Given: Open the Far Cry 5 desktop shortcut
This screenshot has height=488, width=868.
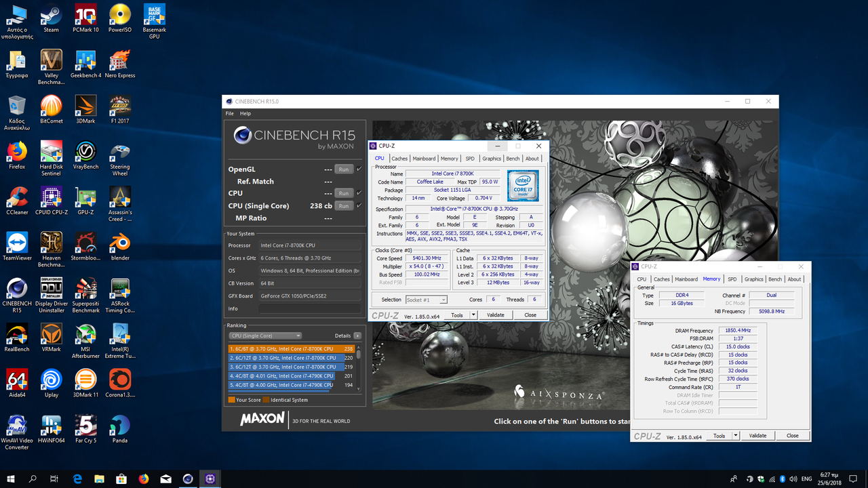Looking at the screenshot, I should coord(85,428).
